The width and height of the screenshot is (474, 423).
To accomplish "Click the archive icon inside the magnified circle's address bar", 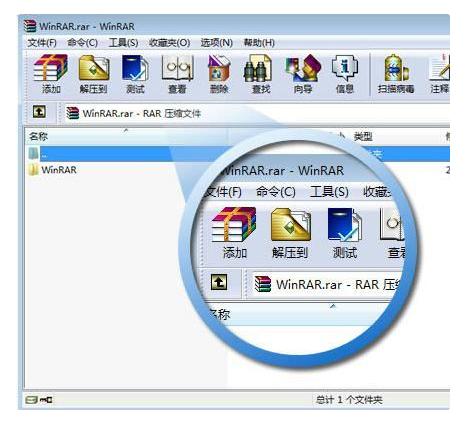I will [263, 284].
